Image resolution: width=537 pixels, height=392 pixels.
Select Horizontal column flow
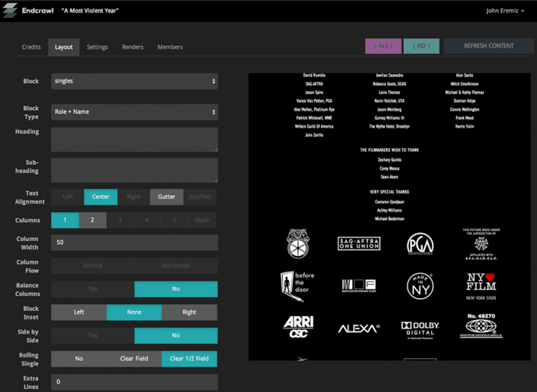pyautogui.click(x=176, y=265)
